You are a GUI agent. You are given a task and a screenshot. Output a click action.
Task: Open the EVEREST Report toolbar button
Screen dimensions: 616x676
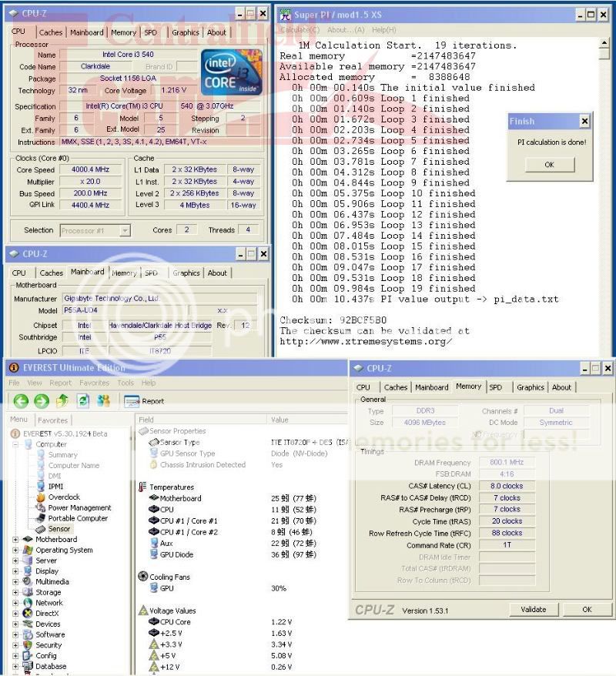pyautogui.click(x=144, y=401)
